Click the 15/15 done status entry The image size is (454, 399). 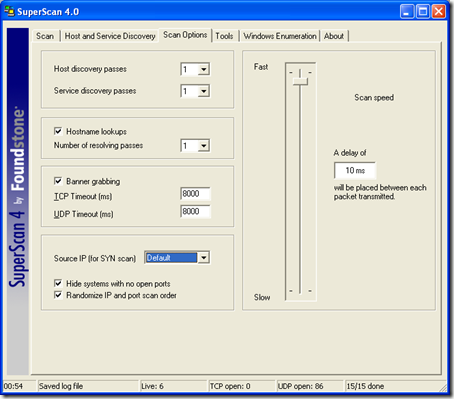(x=365, y=386)
